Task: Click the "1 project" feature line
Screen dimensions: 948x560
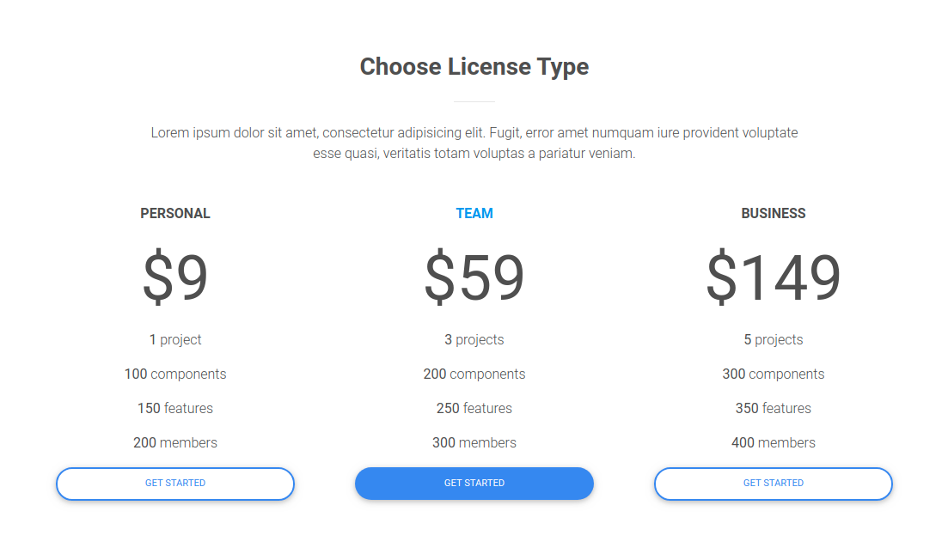Action: (x=175, y=340)
